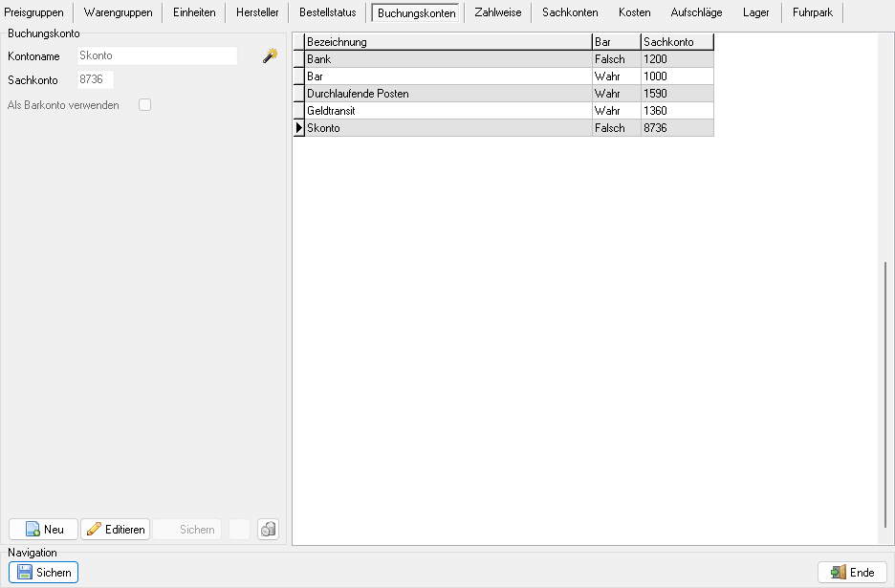
Task: Click the Sachkonto field showing 8736
Action: pos(96,79)
